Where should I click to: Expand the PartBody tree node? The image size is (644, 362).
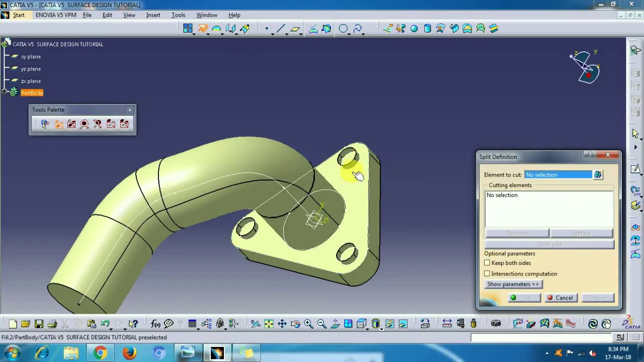[5, 92]
